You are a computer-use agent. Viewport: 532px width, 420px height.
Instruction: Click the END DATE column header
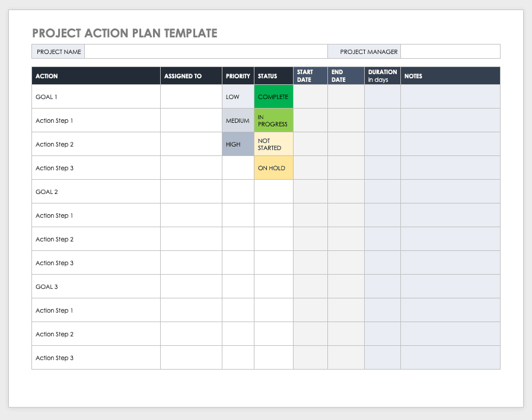point(346,76)
